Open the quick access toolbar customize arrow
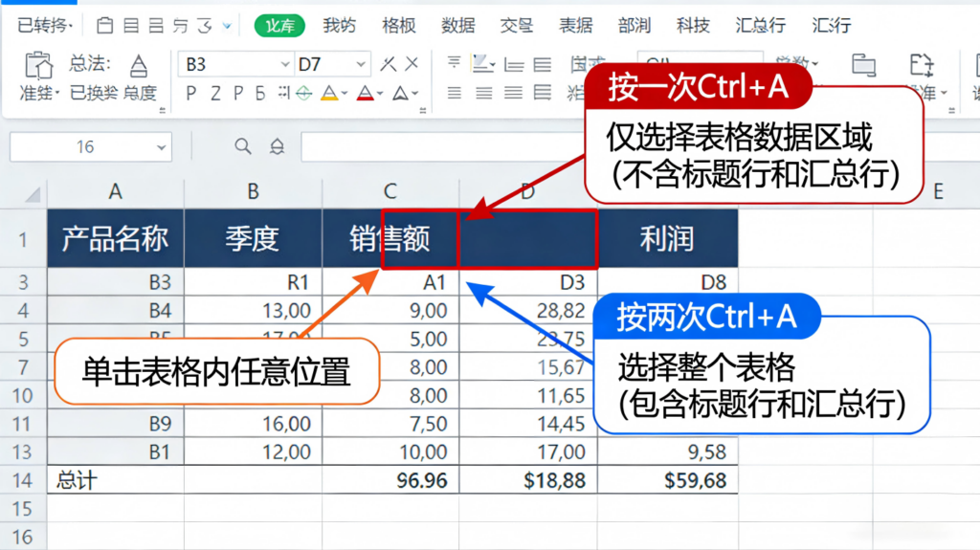This screenshot has width=980, height=550. tap(228, 26)
